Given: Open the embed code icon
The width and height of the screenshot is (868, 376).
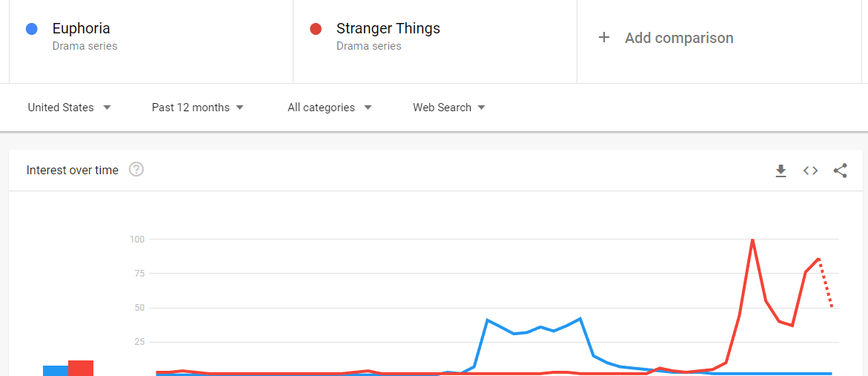Looking at the screenshot, I should point(810,171).
